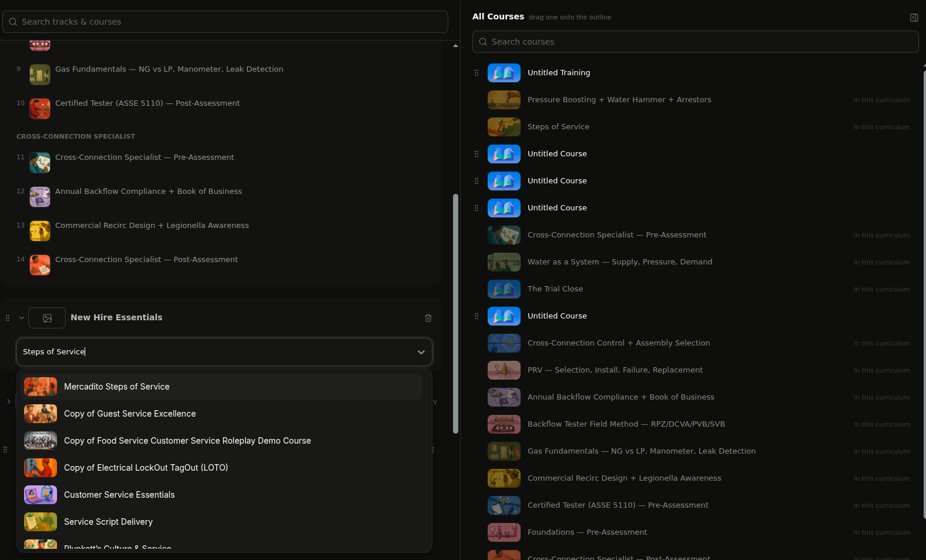926x560 pixels.
Task: Click drag handle beside Untitled Training
Action: [477, 73]
